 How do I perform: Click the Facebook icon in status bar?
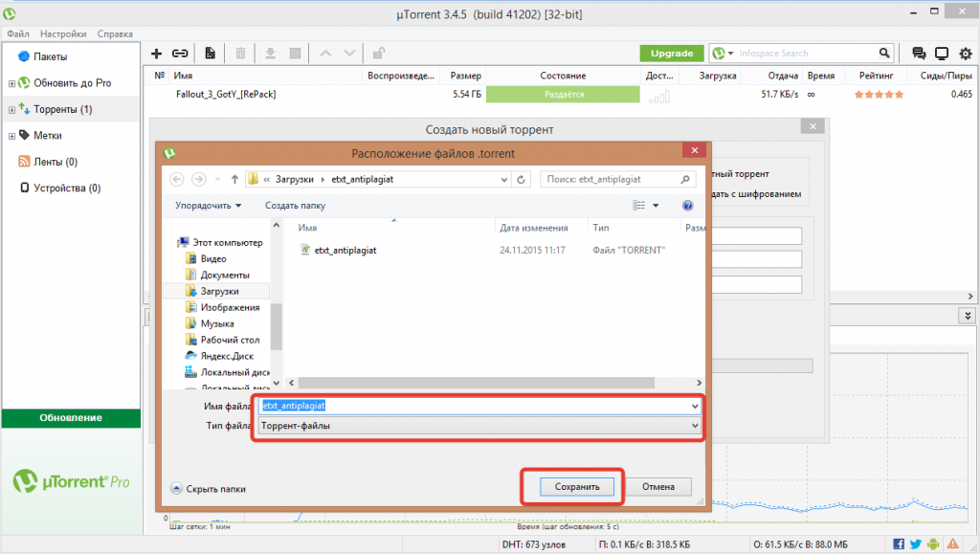pyautogui.click(x=899, y=544)
